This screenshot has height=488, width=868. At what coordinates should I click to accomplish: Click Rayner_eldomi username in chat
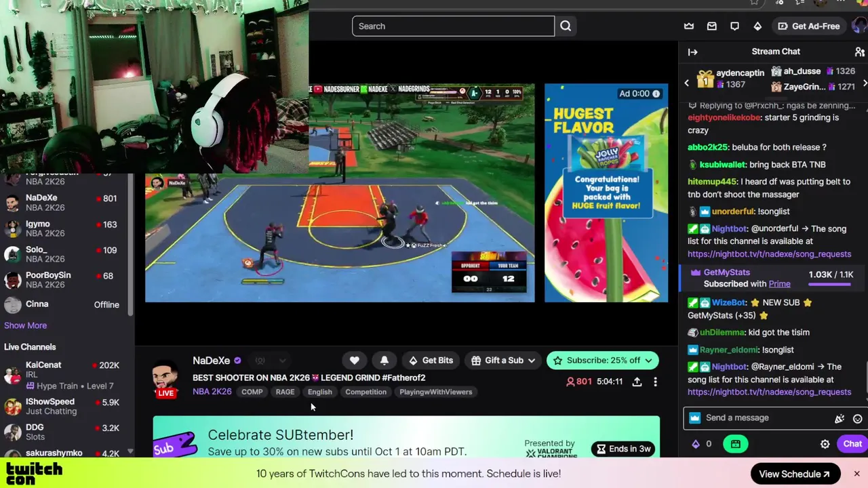point(729,350)
